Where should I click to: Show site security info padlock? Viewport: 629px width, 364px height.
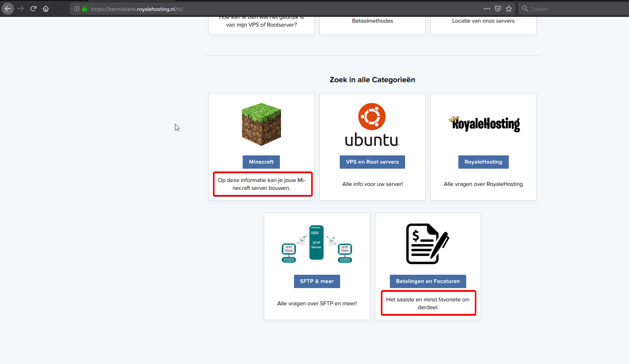tap(85, 9)
